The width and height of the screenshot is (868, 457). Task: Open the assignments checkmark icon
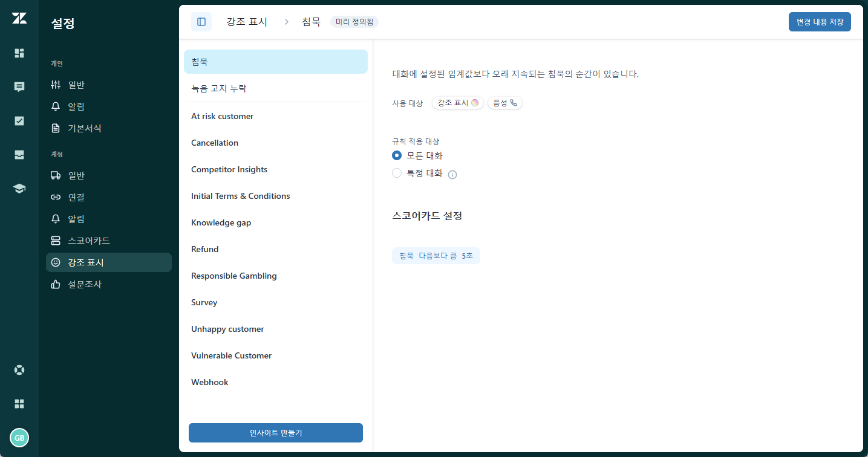(x=19, y=121)
